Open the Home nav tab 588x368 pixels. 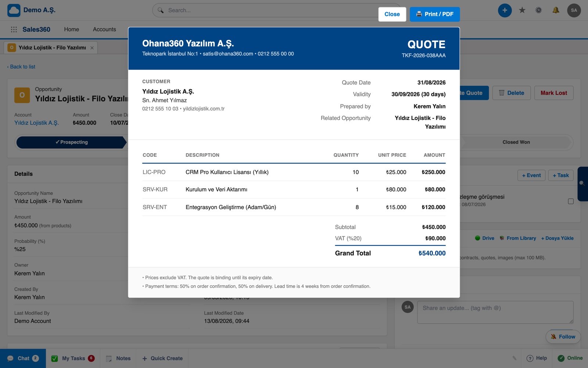[71, 29]
